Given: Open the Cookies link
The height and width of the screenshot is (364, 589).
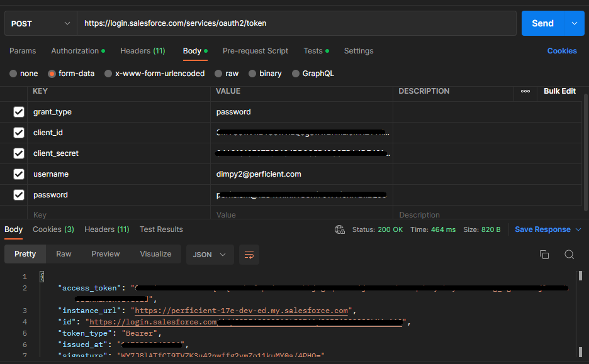Looking at the screenshot, I should (562, 51).
